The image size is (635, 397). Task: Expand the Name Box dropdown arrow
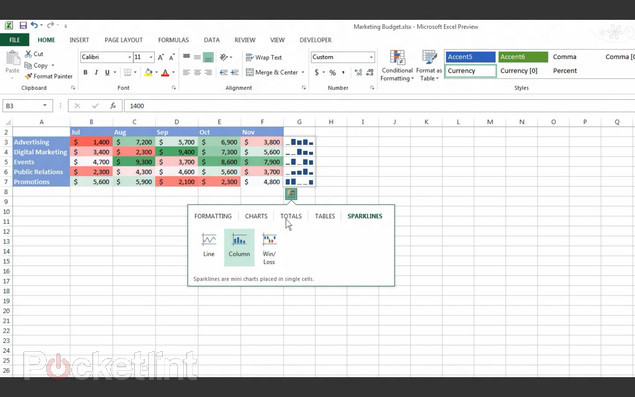[x=45, y=106]
